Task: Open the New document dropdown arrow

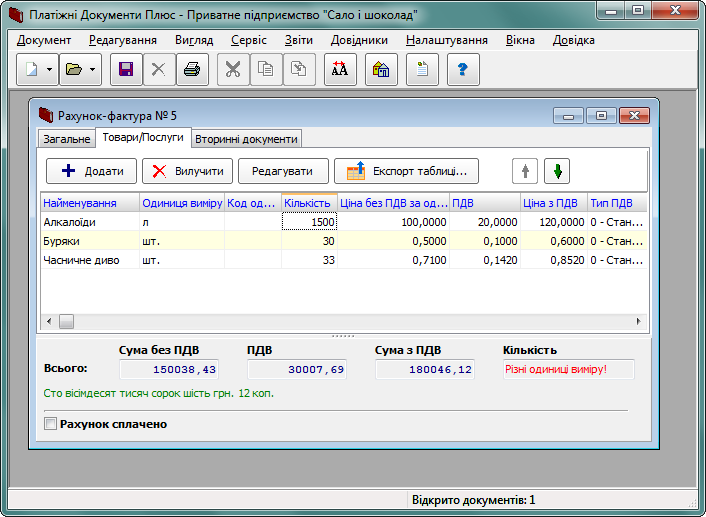Action: [x=50, y=69]
